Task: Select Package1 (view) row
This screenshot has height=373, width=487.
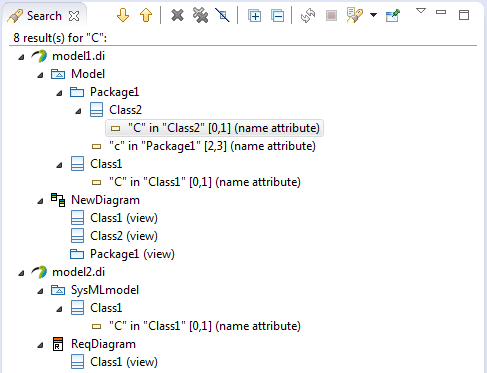Action: (132, 254)
